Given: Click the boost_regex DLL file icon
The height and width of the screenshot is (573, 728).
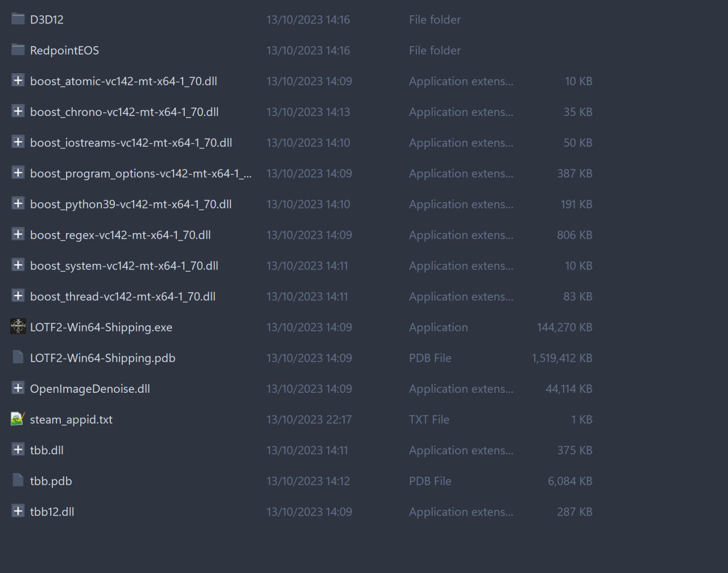Looking at the screenshot, I should point(18,234).
